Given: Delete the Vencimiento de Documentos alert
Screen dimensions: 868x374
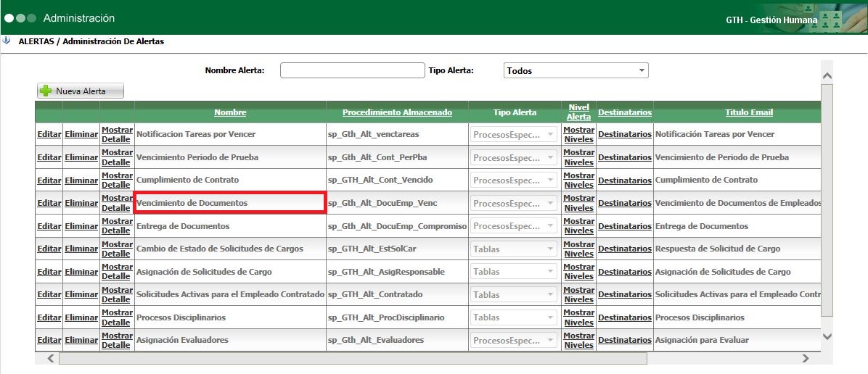Looking at the screenshot, I should pyautogui.click(x=81, y=203).
